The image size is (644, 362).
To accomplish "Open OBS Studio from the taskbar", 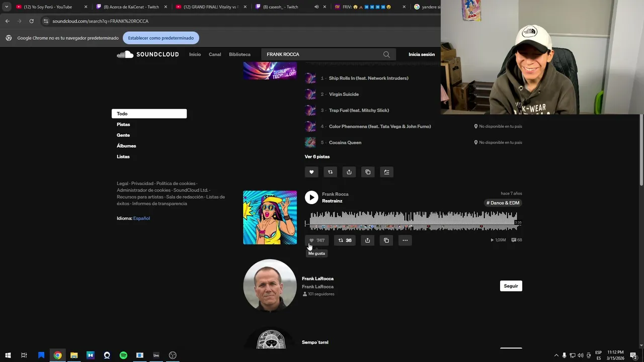I will [x=173, y=355].
